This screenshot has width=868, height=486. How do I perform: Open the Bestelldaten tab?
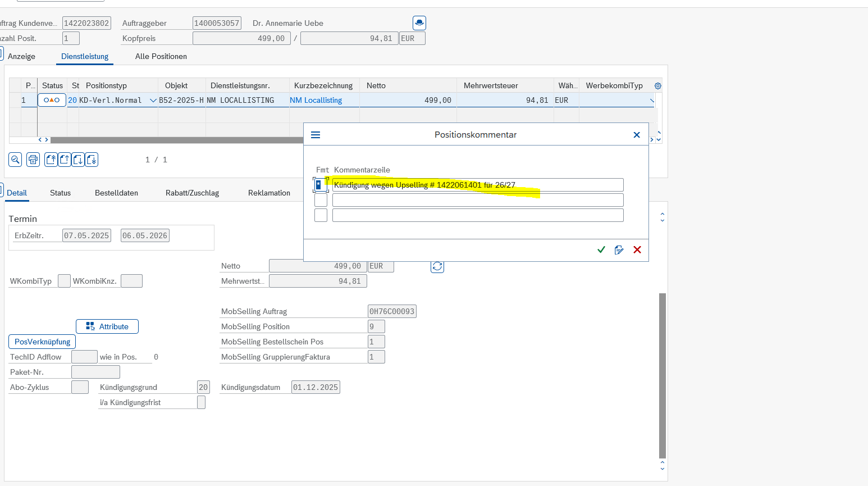(116, 193)
